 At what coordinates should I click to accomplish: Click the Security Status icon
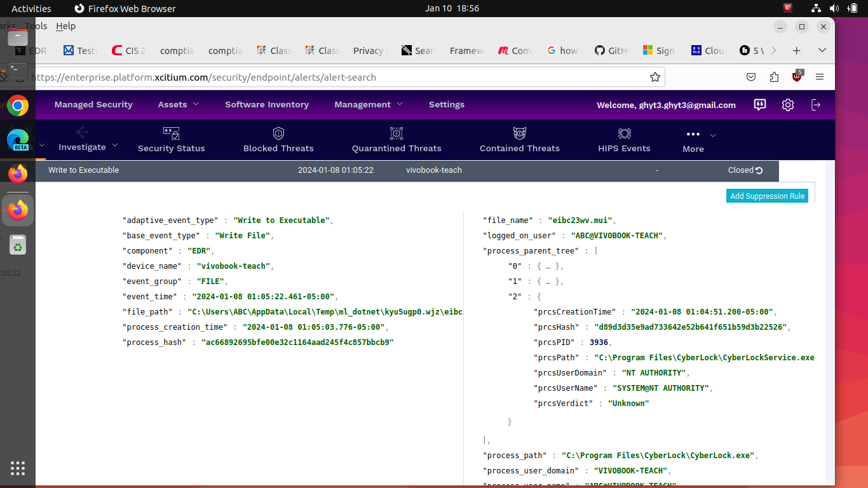tap(172, 133)
